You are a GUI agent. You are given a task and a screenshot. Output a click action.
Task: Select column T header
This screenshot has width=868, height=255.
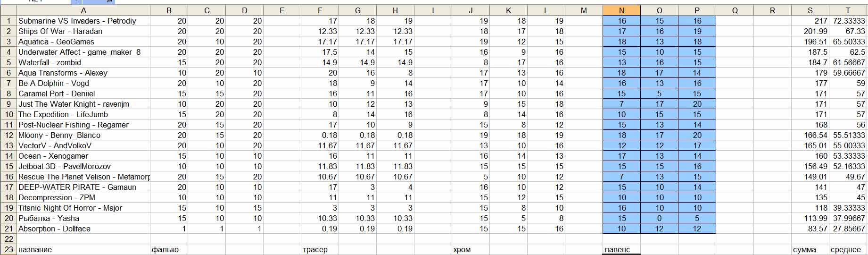848,10
